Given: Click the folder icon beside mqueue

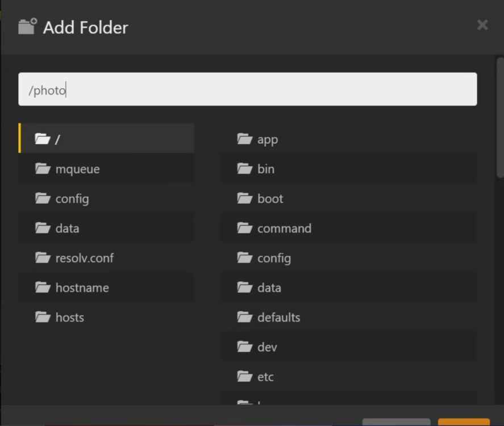Looking at the screenshot, I should 43,168.
